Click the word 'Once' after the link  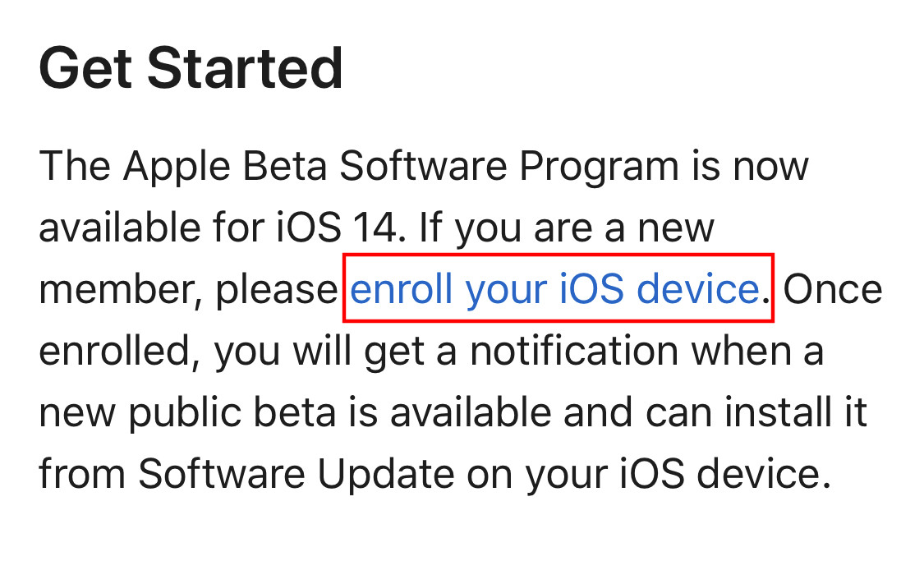(x=832, y=289)
